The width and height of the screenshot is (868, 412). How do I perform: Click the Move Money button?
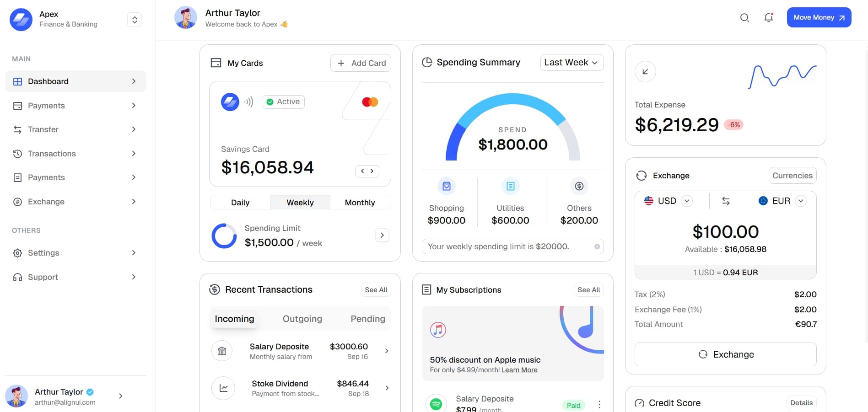pyautogui.click(x=819, y=17)
